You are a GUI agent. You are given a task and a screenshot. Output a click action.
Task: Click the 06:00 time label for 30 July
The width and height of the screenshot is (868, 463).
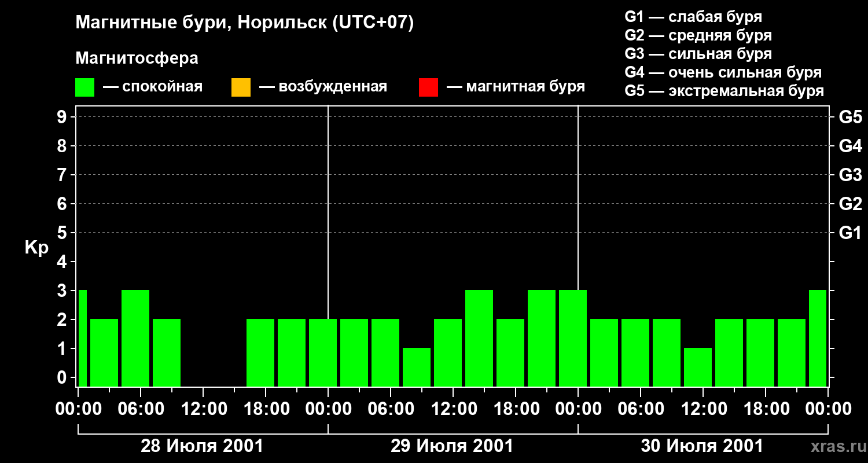point(641,409)
